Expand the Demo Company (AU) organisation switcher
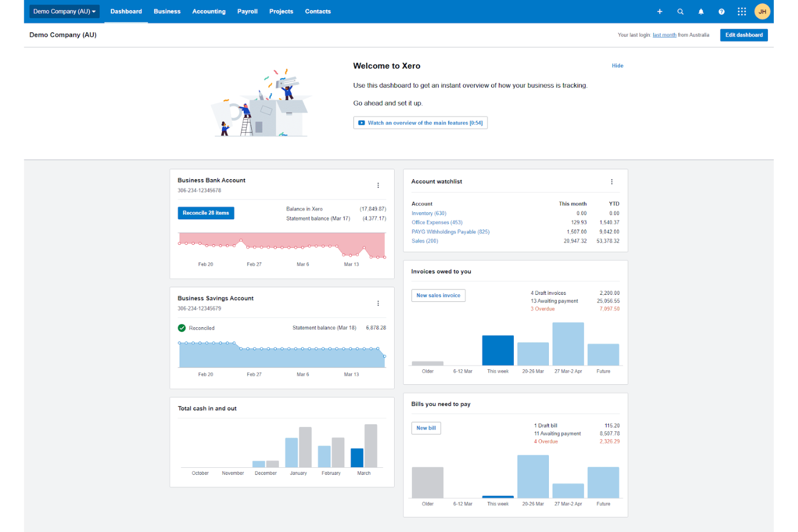This screenshot has height=532, width=798. (64, 11)
